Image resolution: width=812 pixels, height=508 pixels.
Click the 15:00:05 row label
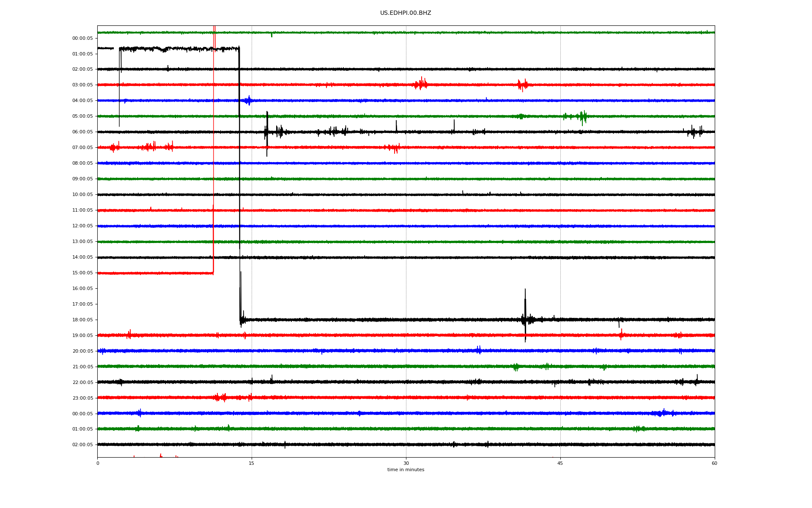(x=82, y=273)
